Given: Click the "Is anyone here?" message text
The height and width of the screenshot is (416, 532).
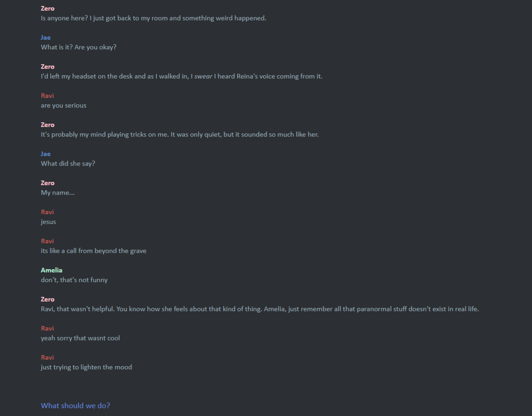Looking at the screenshot, I should [154, 18].
